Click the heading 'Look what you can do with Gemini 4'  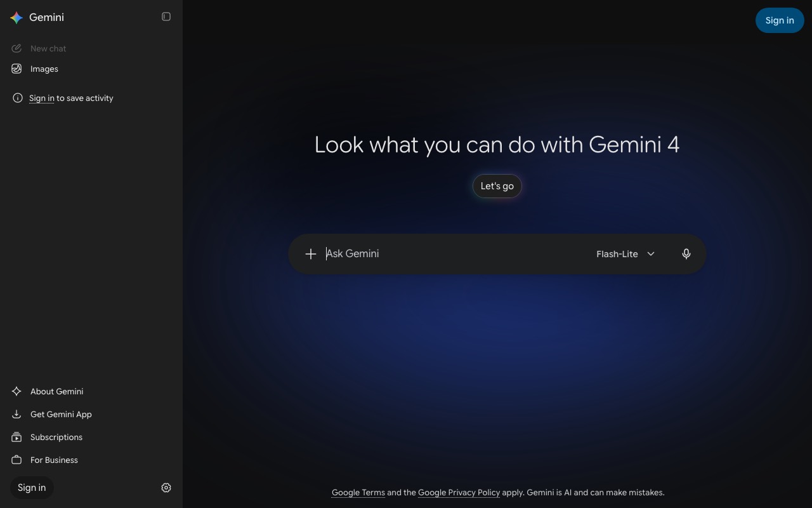(497, 145)
